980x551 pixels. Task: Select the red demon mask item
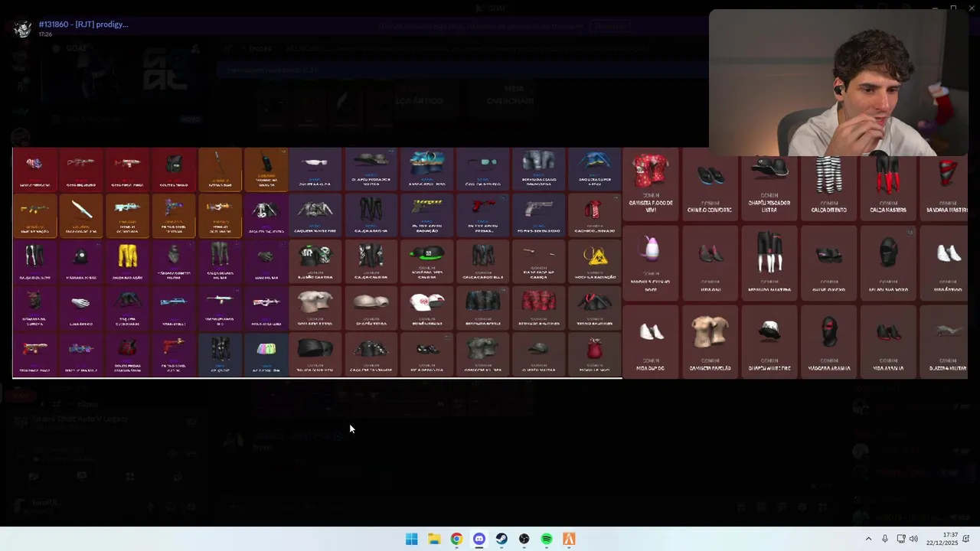(34, 308)
